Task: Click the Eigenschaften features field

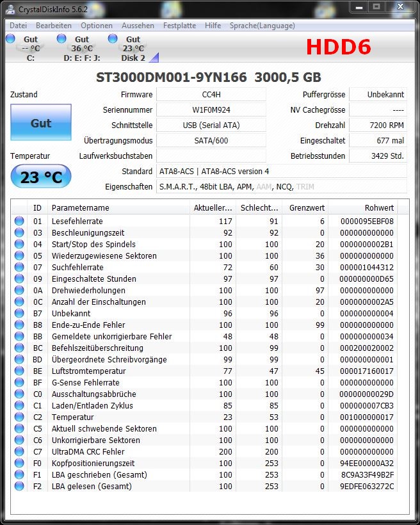Action: tap(281, 187)
